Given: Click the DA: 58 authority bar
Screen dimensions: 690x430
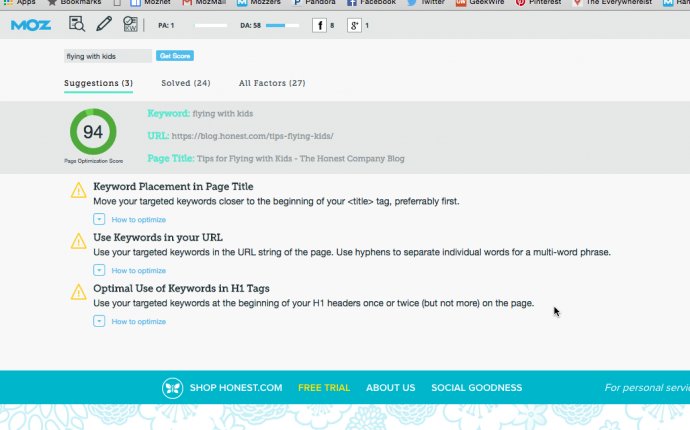Looking at the screenshot, I should 283,26.
